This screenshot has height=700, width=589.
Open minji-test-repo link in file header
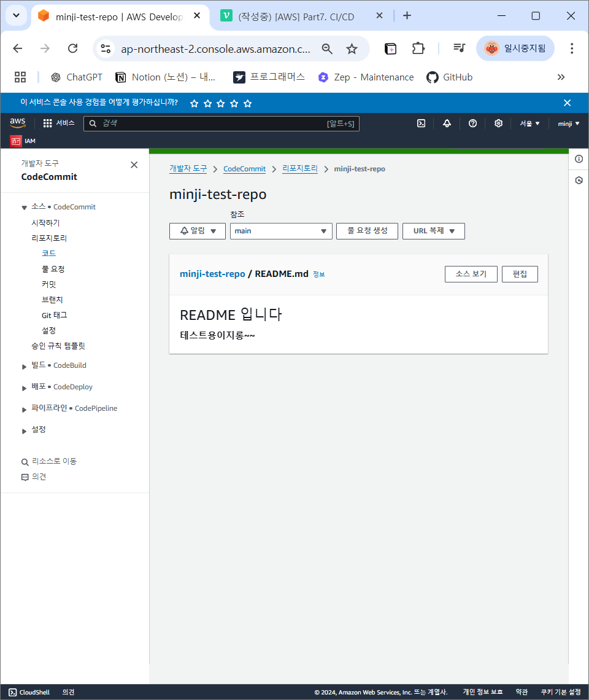coord(212,274)
